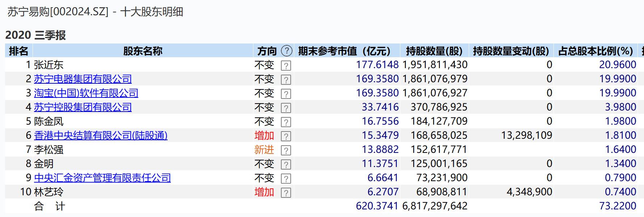Image resolution: width=644 pixels, height=217 pixels.
Task: Click market value 15.3479
Action: click(380, 135)
